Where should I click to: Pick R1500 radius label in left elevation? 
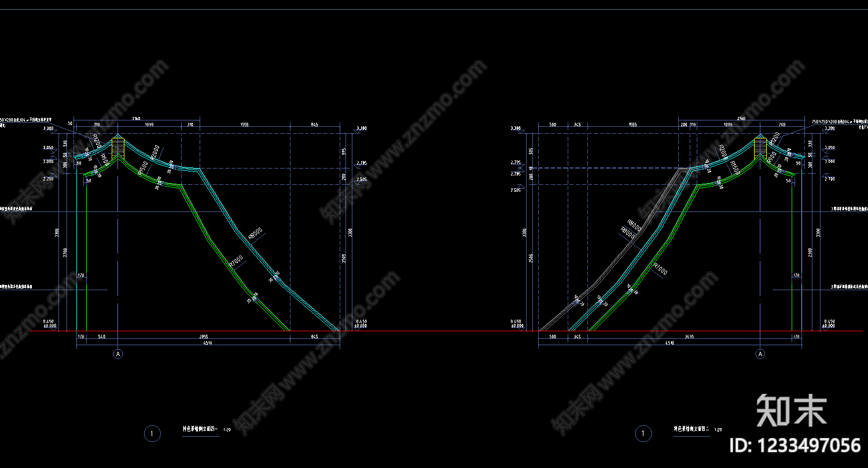(142, 167)
